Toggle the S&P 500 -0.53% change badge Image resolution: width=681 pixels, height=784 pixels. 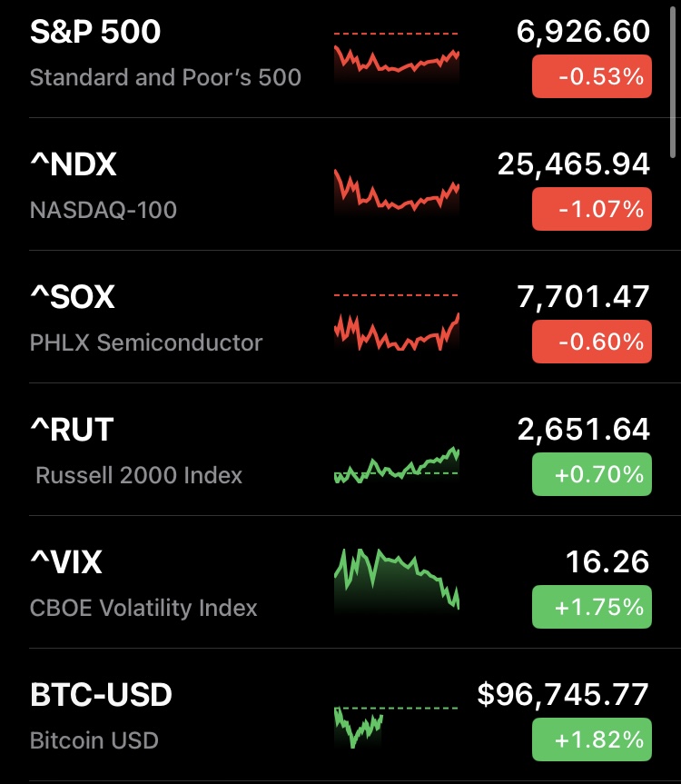[591, 76]
